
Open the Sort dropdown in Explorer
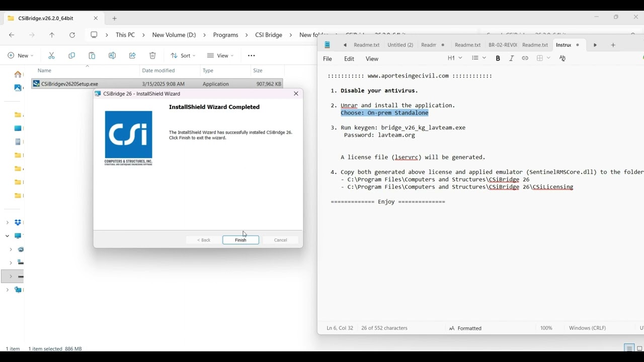tap(183, 55)
